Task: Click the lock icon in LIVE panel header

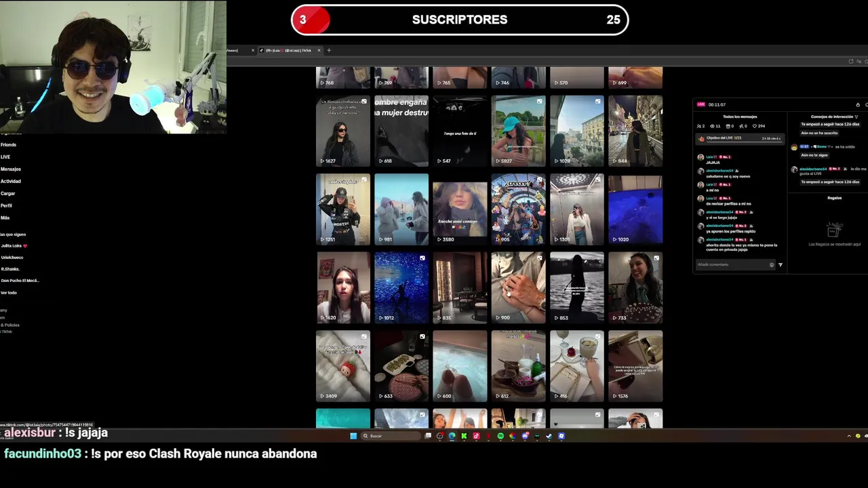Action: 858,104
